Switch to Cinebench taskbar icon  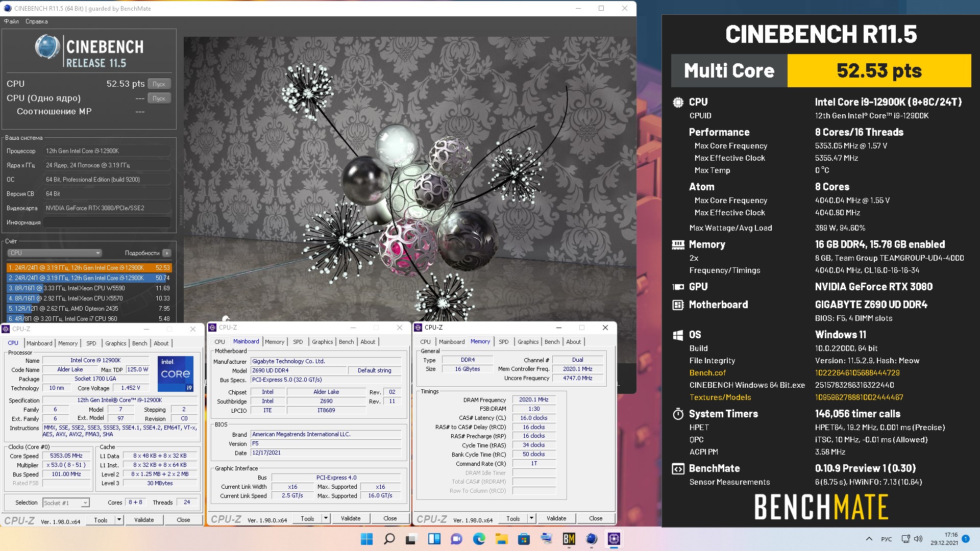pos(591,539)
